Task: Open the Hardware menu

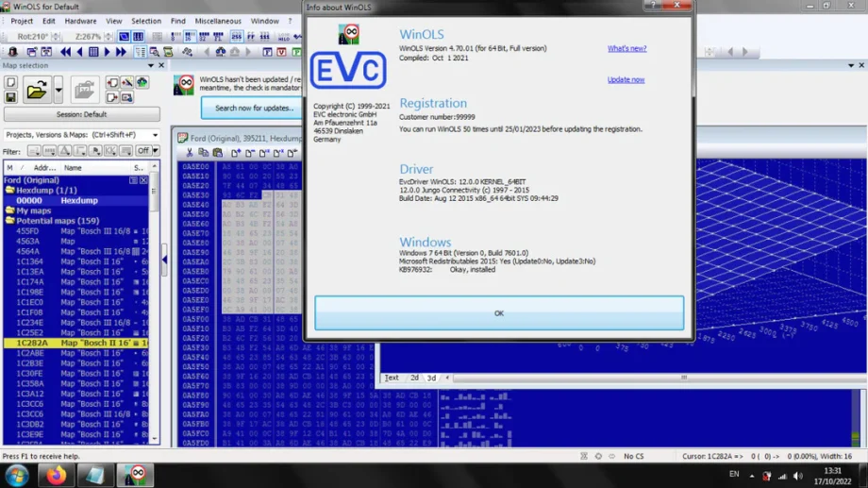Action: pyautogui.click(x=80, y=21)
